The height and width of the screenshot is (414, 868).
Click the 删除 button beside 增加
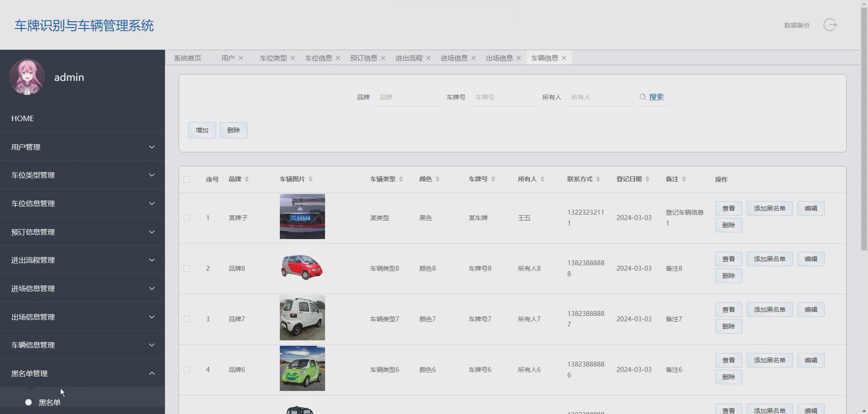coord(234,130)
